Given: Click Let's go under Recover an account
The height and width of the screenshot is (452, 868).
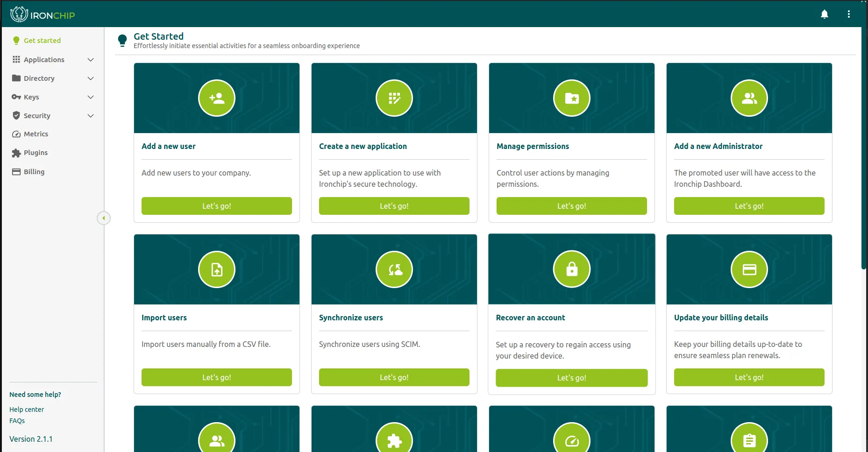Looking at the screenshot, I should [572, 378].
